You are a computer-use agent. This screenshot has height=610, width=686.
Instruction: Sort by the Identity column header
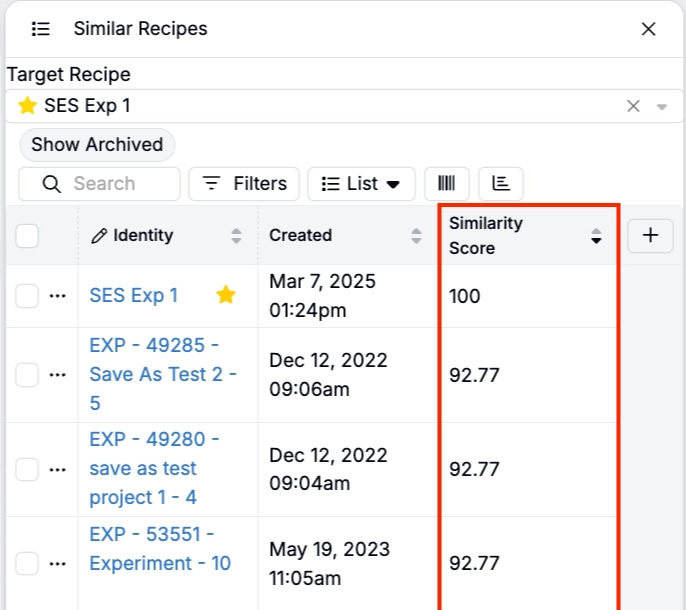[x=236, y=236]
